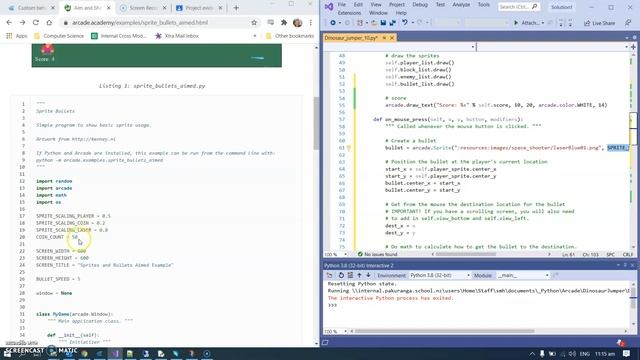Open Windows notification center
The height and width of the screenshot is (360, 640).
pos(626,353)
